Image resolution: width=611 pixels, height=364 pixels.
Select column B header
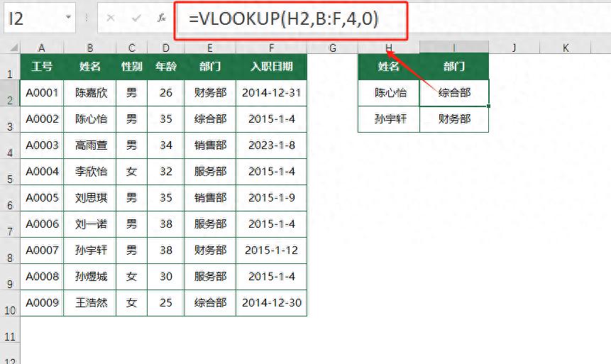coord(90,48)
